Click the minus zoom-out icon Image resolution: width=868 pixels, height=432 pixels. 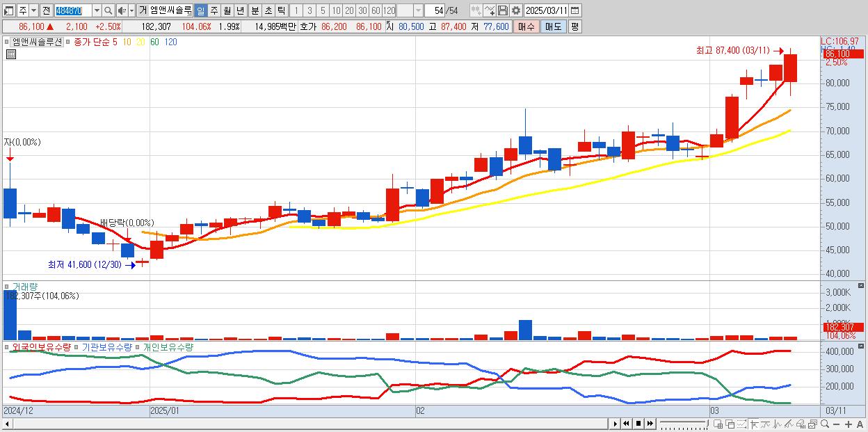[836, 424]
